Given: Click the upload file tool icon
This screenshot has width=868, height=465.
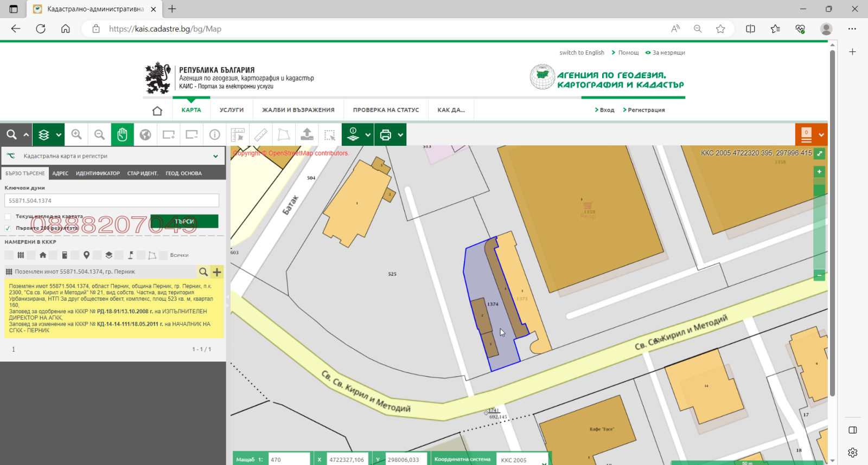Looking at the screenshot, I should tap(307, 134).
